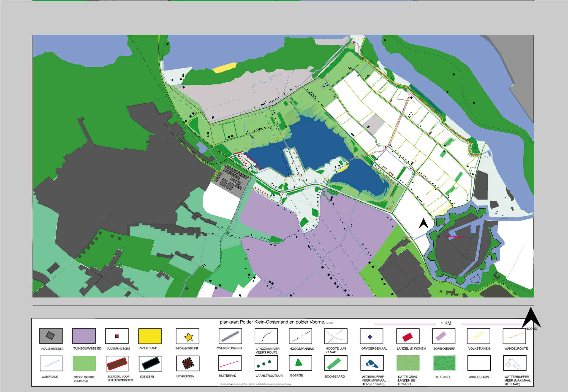The image size is (568, 392).
Task: Click the 1 KM scale label in legend
Action: point(446,323)
